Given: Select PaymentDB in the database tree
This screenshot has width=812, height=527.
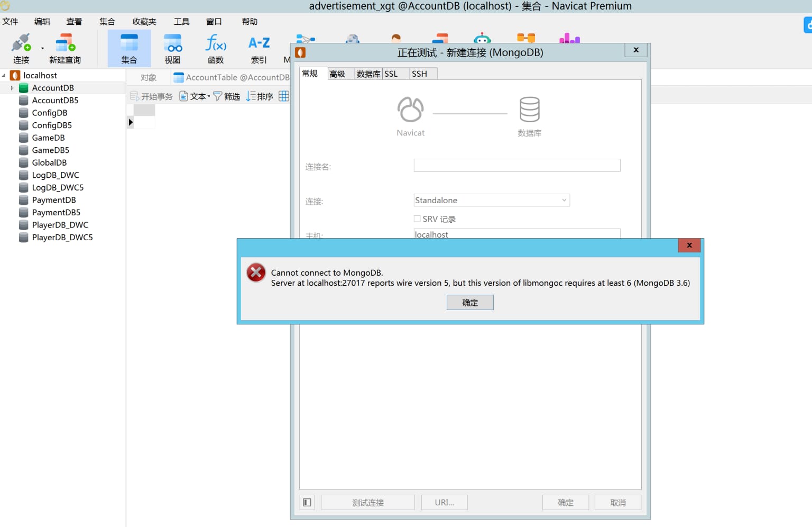Looking at the screenshot, I should click(x=54, y=200).
